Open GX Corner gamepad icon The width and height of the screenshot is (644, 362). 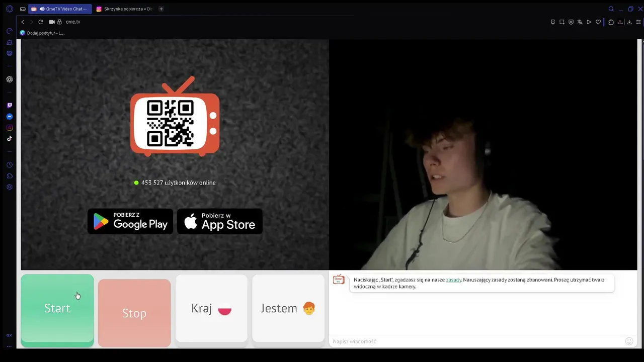pyautogui.click(x=23, y=9)
